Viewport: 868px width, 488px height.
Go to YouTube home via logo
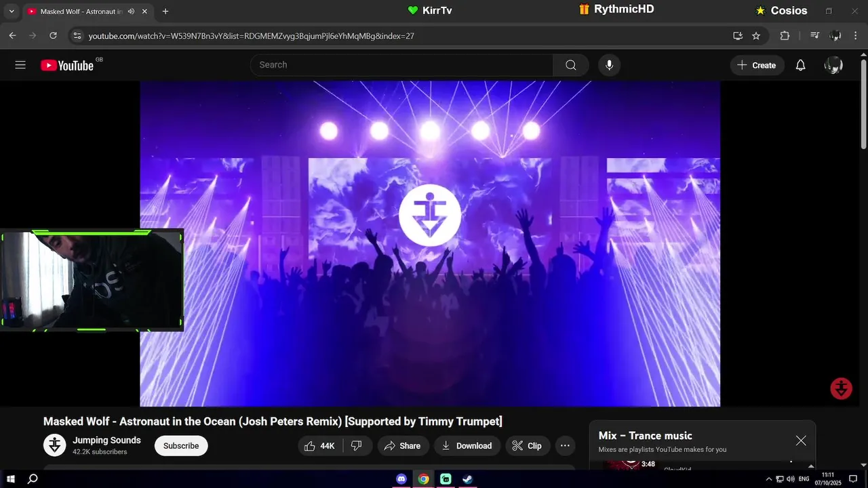[x=67, y=65]
